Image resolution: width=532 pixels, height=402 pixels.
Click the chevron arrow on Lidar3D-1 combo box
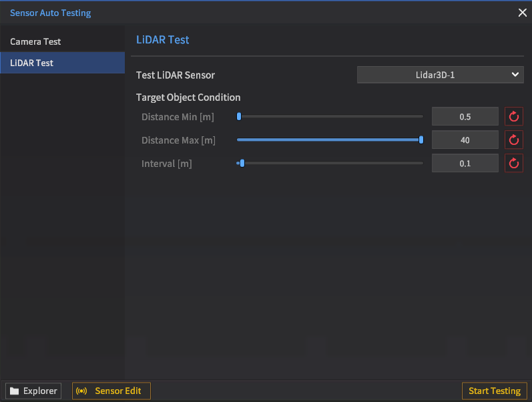click(515, 75)
